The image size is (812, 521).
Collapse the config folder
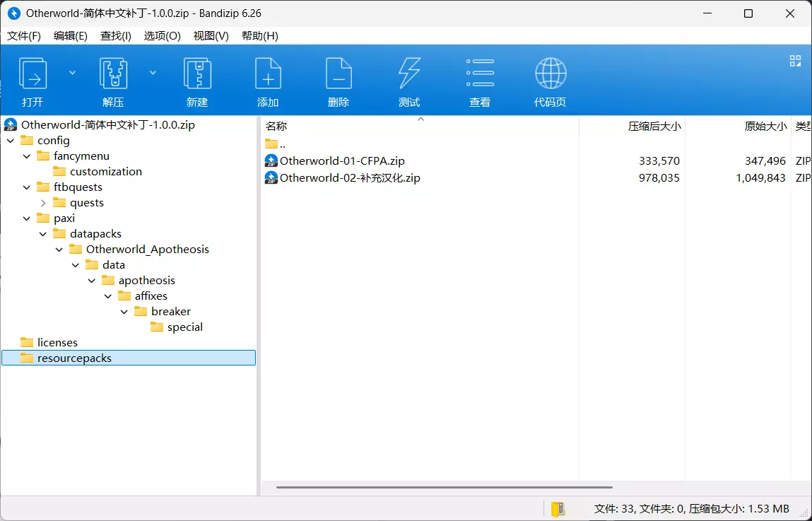(11, 141)
